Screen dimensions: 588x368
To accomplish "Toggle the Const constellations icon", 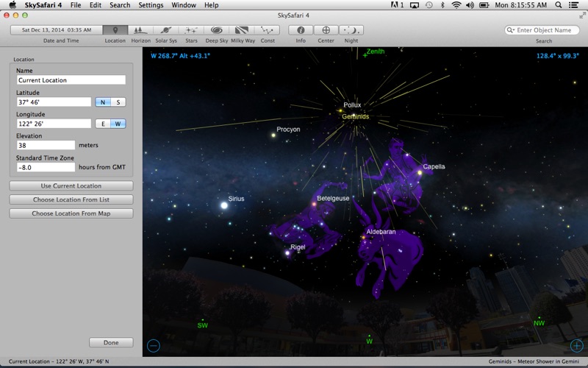I will coord(268,30).
